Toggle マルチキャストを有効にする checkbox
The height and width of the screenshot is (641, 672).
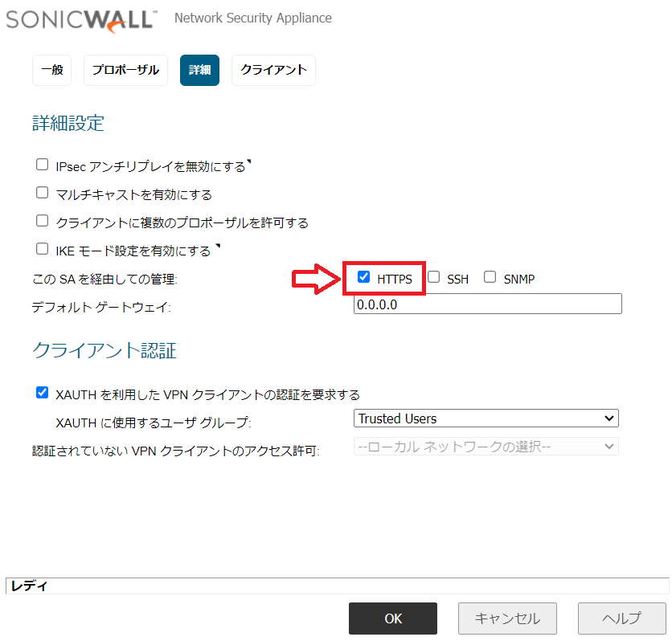tap(42, 193)
